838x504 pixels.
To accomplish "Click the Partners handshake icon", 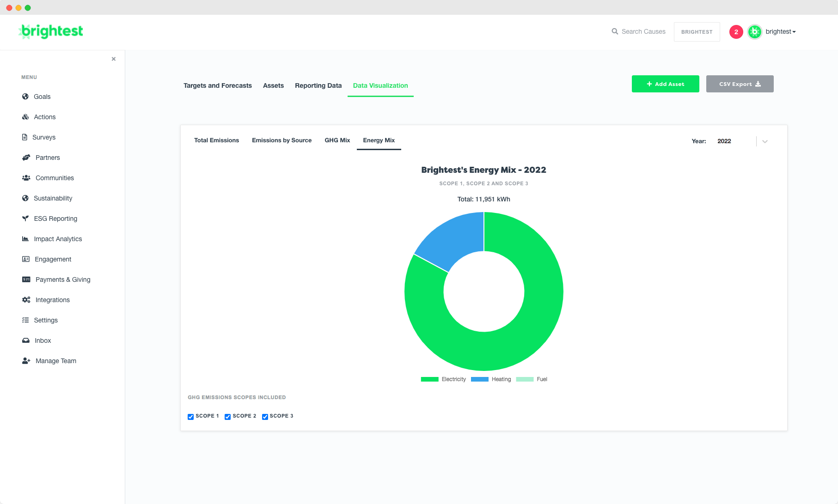I will point(26,158).
